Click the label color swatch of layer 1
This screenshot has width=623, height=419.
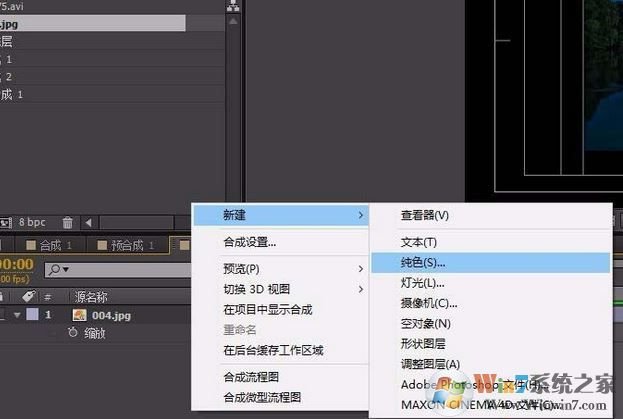point(32,315)
